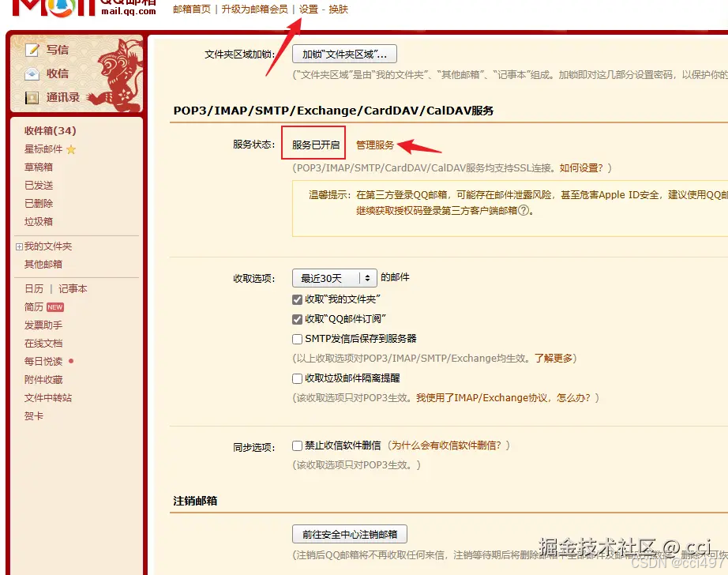Go to 邮箱首页 in top menu

[192, 9]
